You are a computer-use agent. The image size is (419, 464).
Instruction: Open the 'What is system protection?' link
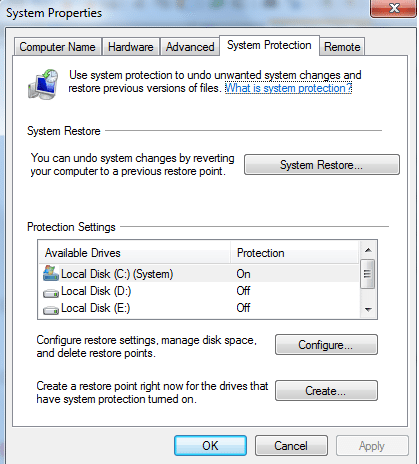pos(288,88)
